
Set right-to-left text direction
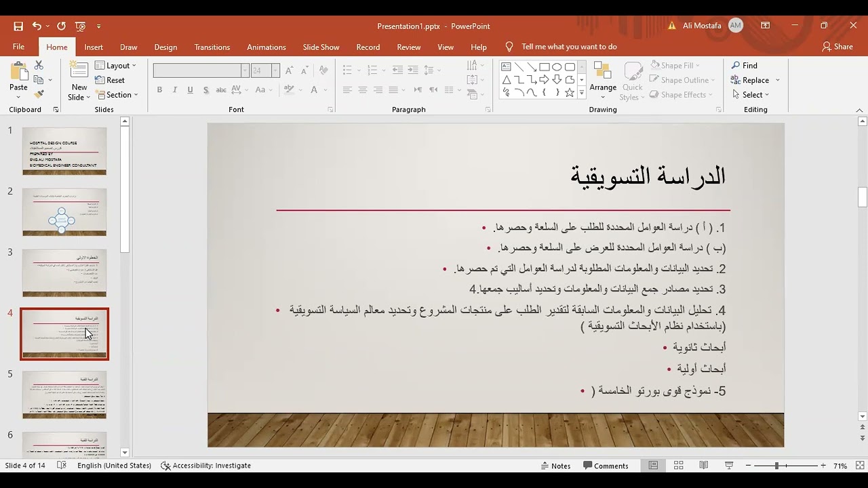(433, 90)
